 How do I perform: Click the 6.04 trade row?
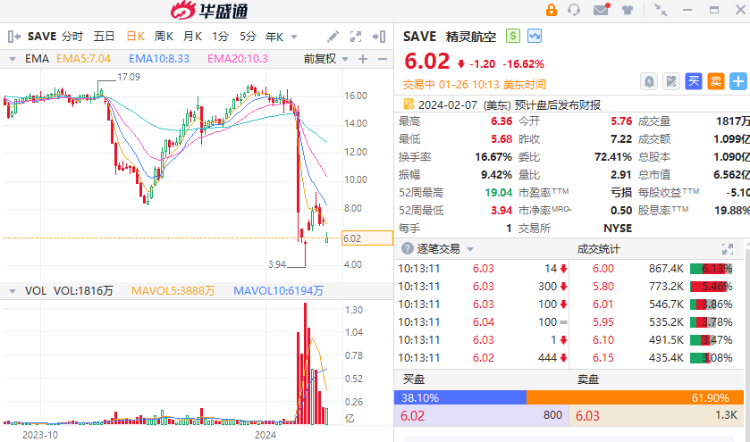(483, 322)
